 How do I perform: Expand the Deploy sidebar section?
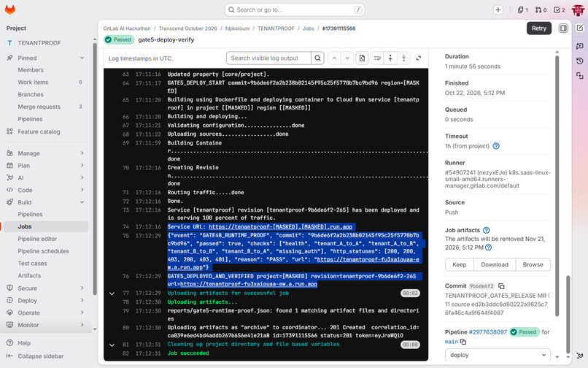(82, 300)
